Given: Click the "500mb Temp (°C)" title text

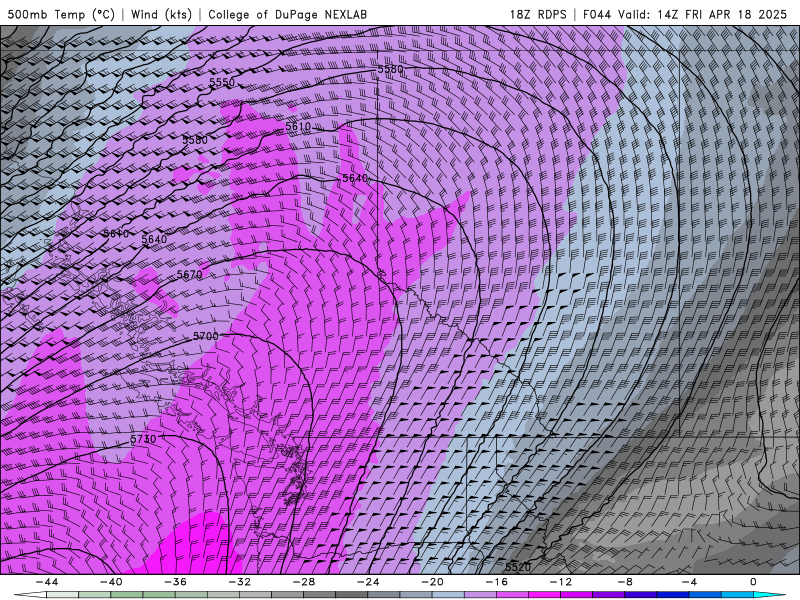Looking at the screenshot, I should (61, 14).
